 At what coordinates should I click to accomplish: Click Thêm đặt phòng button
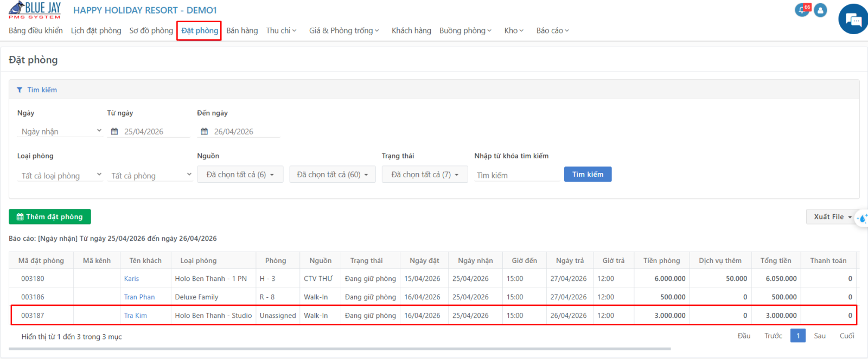pos(50,217)
